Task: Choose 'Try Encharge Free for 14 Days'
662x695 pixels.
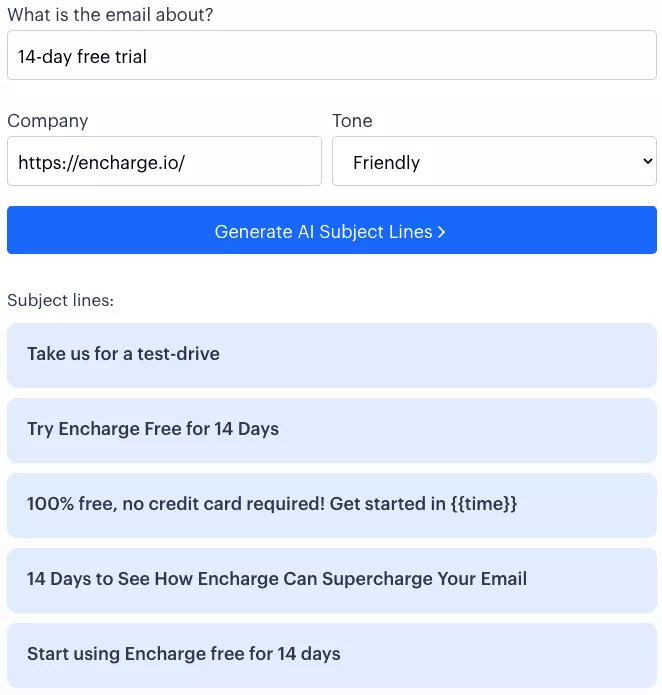Action: pyautogui.click(x=331, y=430)
